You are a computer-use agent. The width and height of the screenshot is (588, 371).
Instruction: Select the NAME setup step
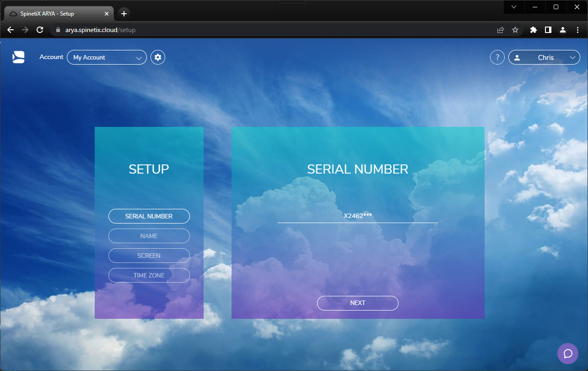pos(149,235)
